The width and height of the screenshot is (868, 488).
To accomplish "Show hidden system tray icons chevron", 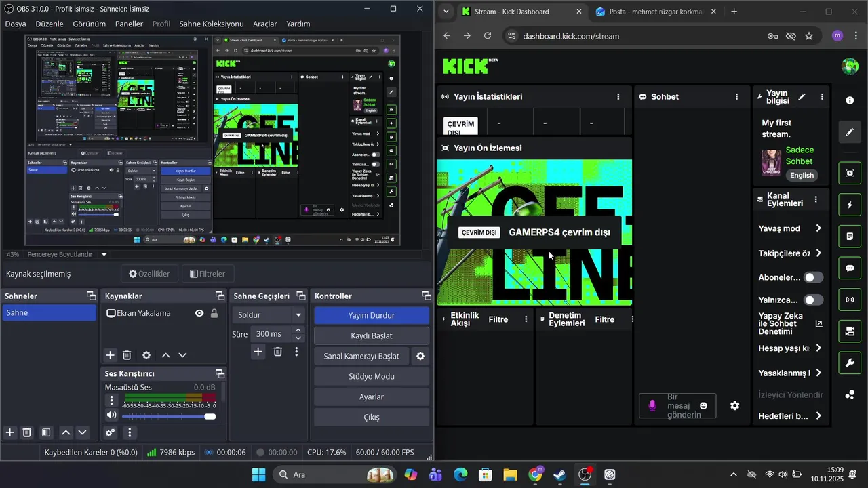I will pyautogui.click(x=733, y=474).
